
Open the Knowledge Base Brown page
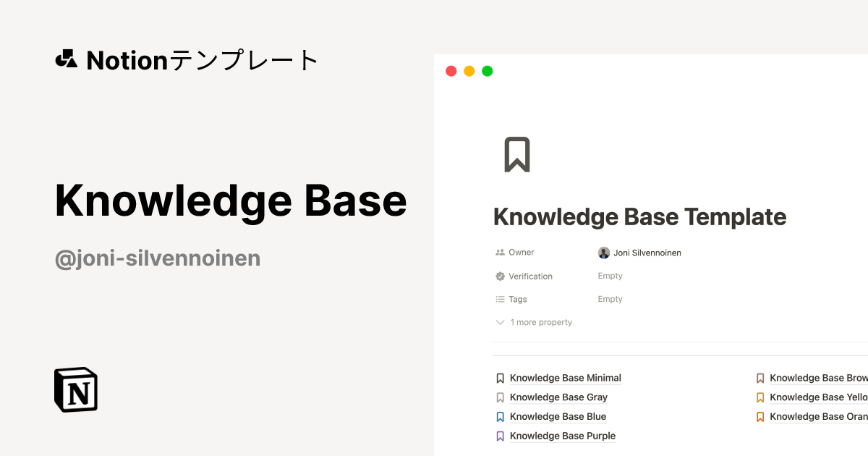(819, 378)
